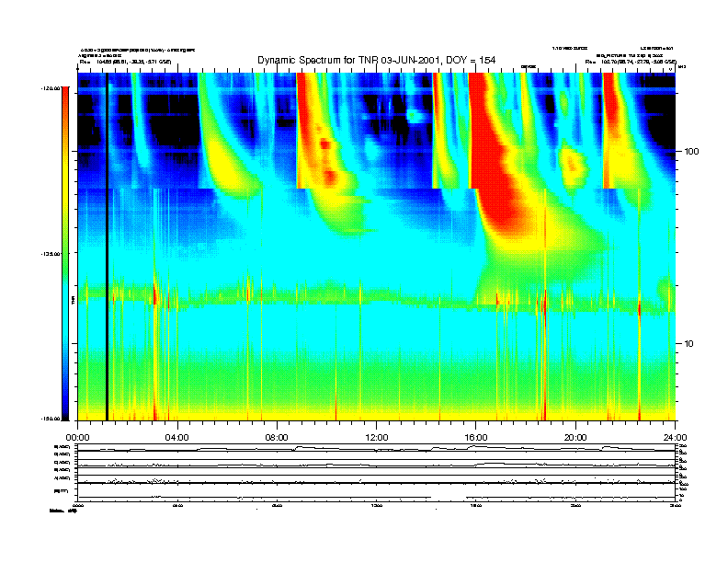
Task: Click the -150.00 color scale label
Action: (51, 419)
